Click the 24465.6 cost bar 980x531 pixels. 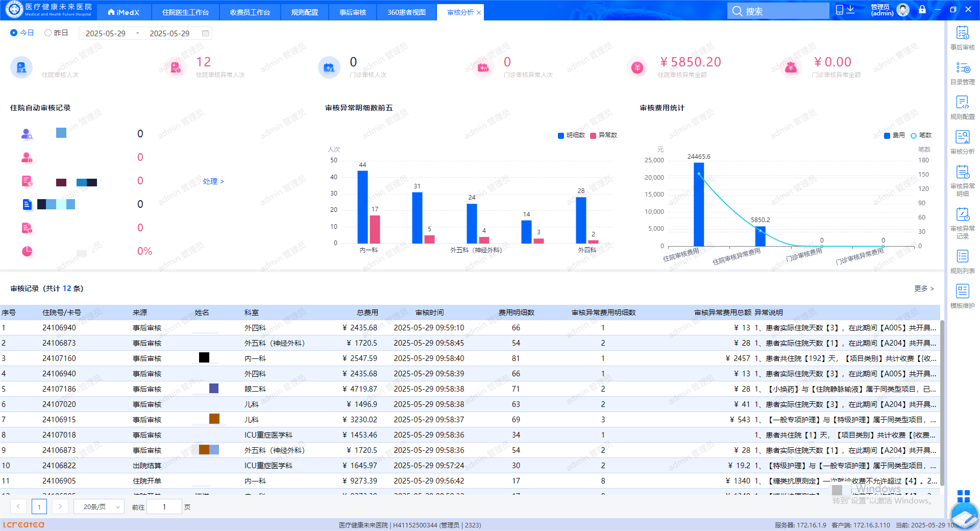click(699, 204)
